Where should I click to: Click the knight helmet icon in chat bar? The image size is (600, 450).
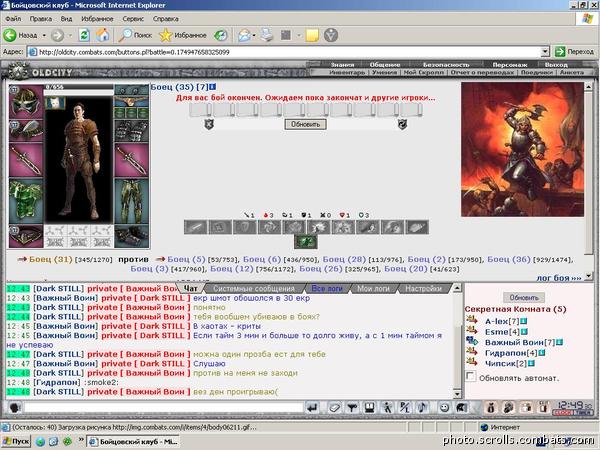pyautogui.click(x=462, y=408)
